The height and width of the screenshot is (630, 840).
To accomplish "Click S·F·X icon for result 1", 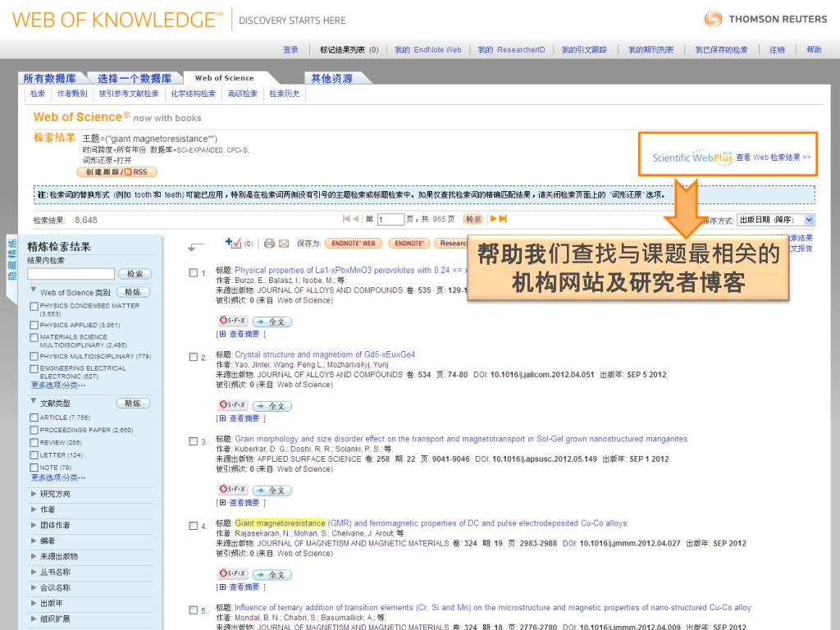I will (232, 321).
